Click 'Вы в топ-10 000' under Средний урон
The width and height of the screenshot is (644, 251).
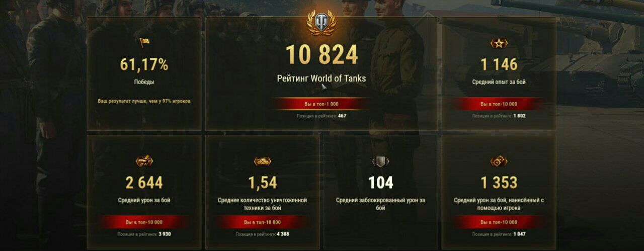pos(144,222)
